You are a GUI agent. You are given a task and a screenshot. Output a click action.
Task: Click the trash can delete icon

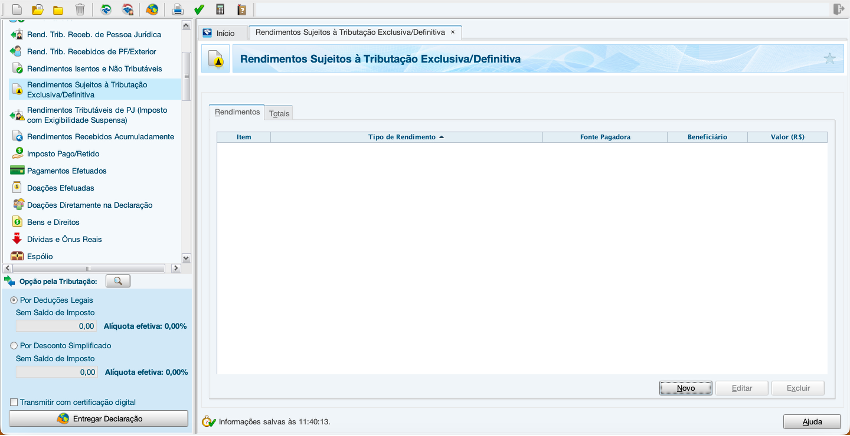pyautogui.click(x=80, y=9)
